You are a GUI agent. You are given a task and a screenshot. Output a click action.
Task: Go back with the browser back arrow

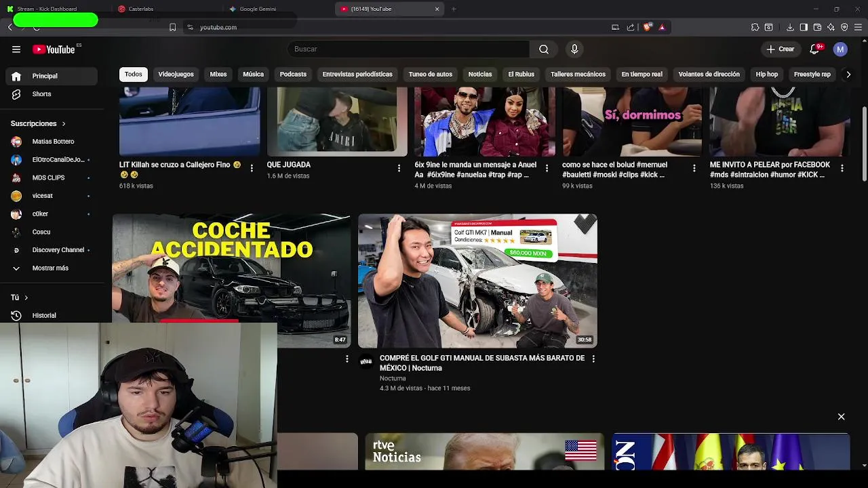(10, 27)
